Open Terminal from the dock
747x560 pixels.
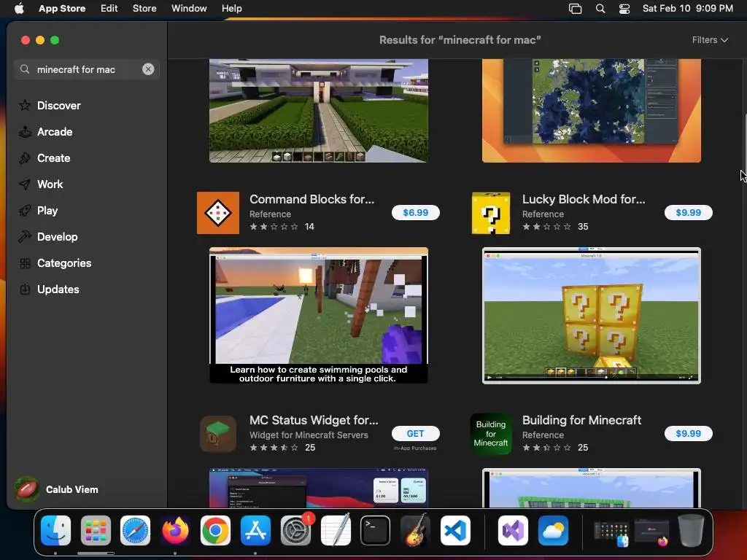pyautogui.click(x=376, y=530)
